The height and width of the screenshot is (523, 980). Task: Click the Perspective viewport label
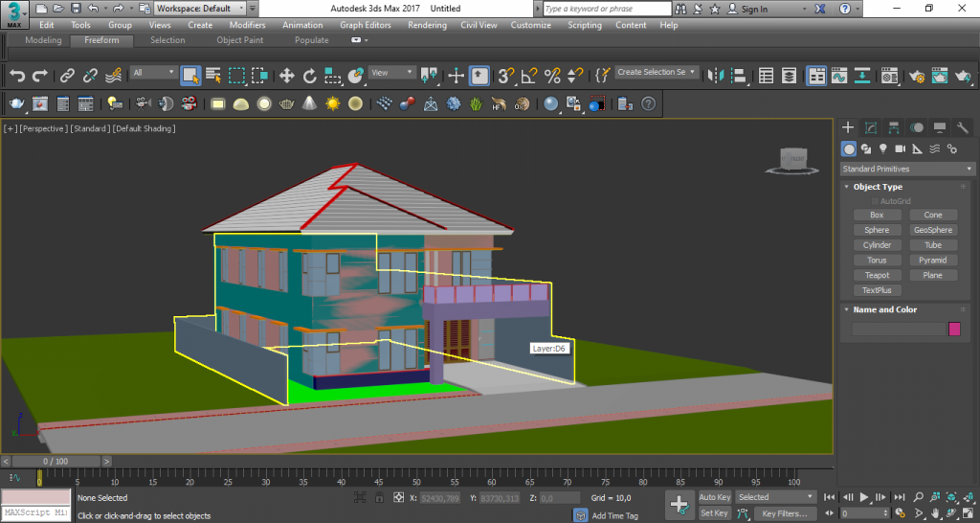point(43,128)
